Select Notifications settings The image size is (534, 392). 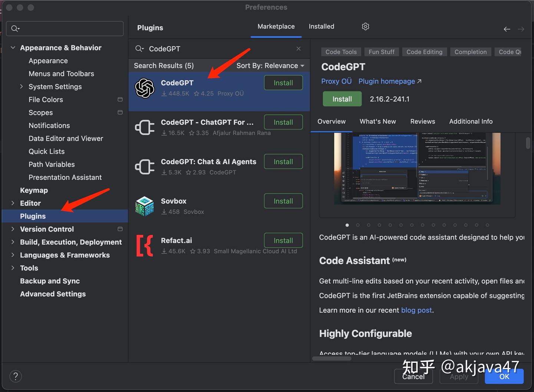[49, 125]
